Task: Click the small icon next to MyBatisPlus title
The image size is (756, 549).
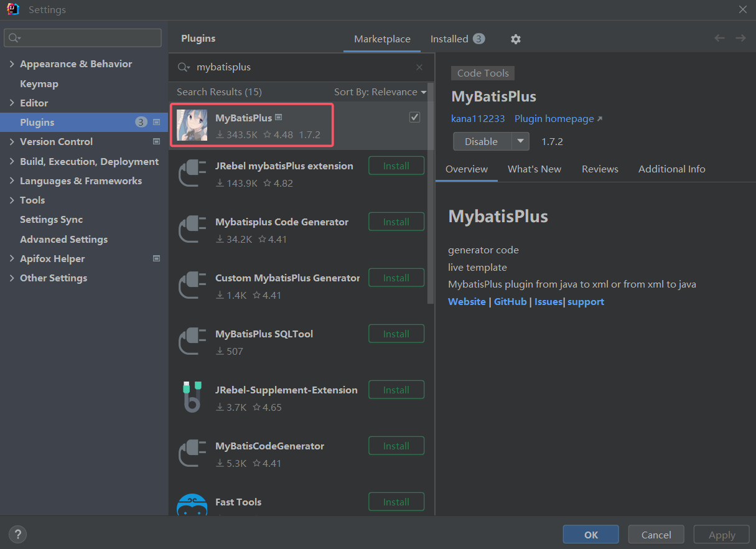Action: click(279, 117)
